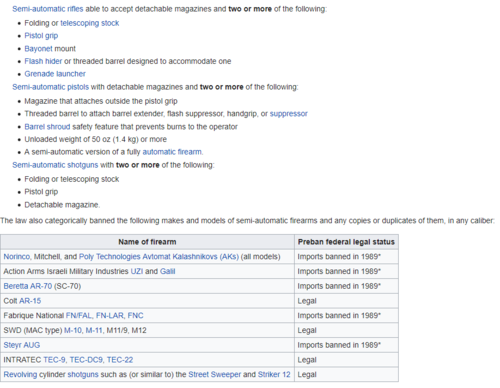Viewport: 500px width, 388px height.
Task: Click 'Legal' status in the INTRATEC row
Action: tap(307, 360)
